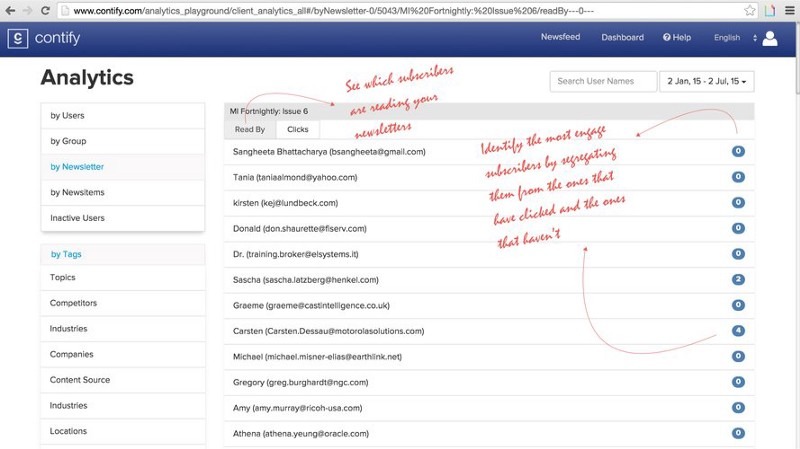Open the Locations tag category

point(122,431)
